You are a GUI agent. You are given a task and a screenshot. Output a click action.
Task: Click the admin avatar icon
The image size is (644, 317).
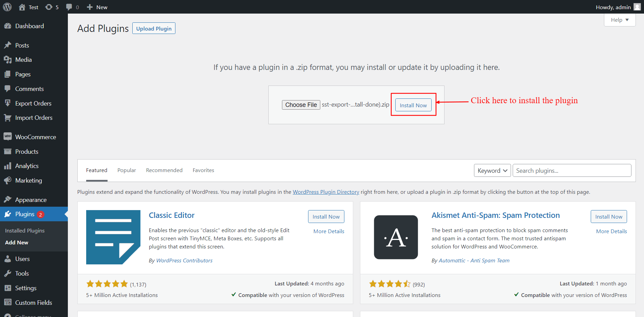click(x=637, y=7)
